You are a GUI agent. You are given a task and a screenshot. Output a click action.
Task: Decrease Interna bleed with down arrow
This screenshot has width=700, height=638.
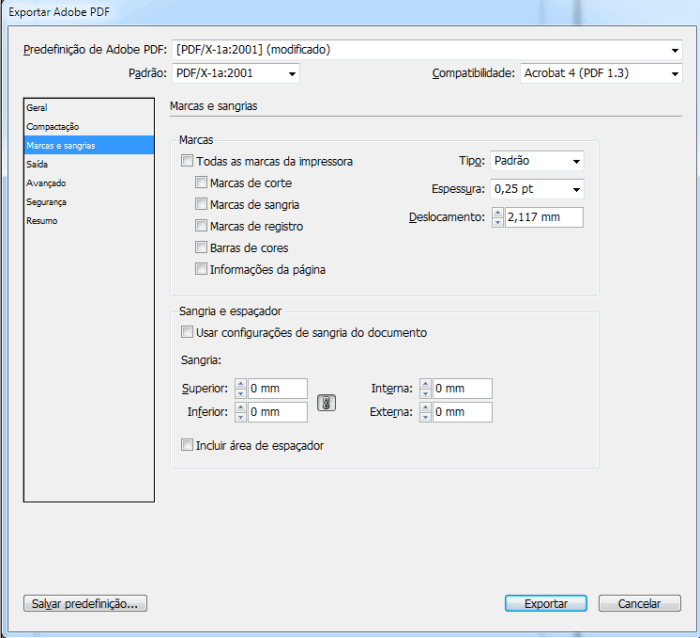pyautogui.click(x=425, y=393)
